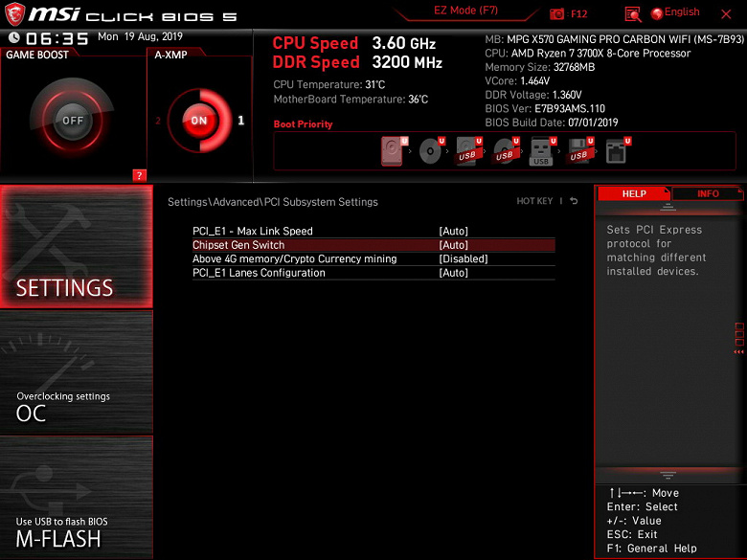
Task: Click the globe icon beside English
Action: (x=656, y=13)
